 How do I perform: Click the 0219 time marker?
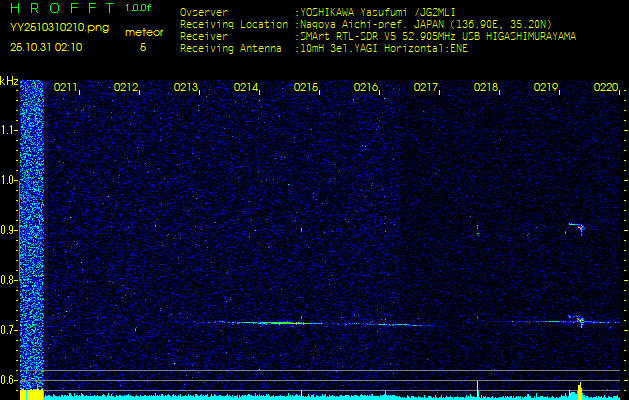546,88
